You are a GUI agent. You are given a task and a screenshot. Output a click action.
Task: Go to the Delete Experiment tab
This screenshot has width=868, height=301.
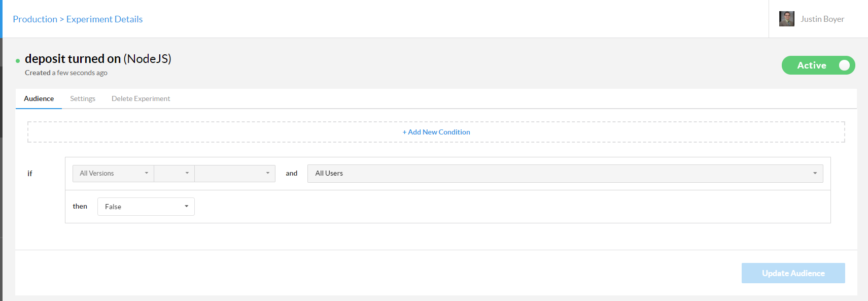[141, 98]
